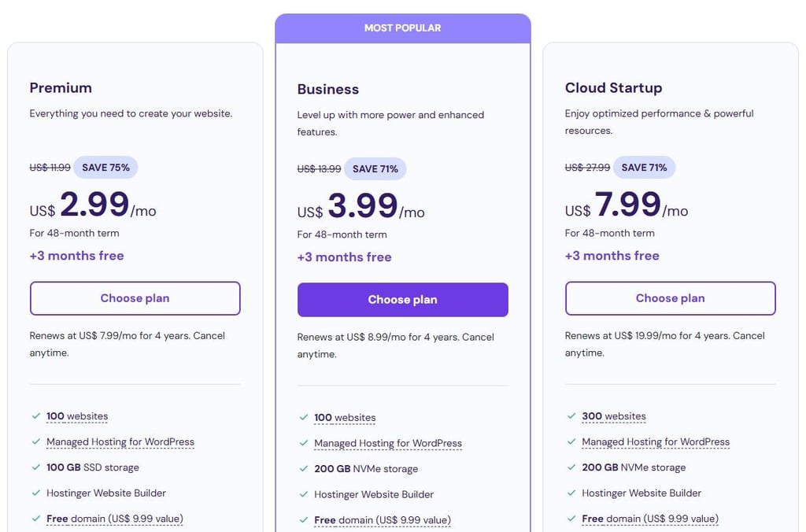This screenshot has height=532, width=806.
Task: Click checkmark icon beside Cloud Startup 300 websites
Action: (x=571, y=416)
